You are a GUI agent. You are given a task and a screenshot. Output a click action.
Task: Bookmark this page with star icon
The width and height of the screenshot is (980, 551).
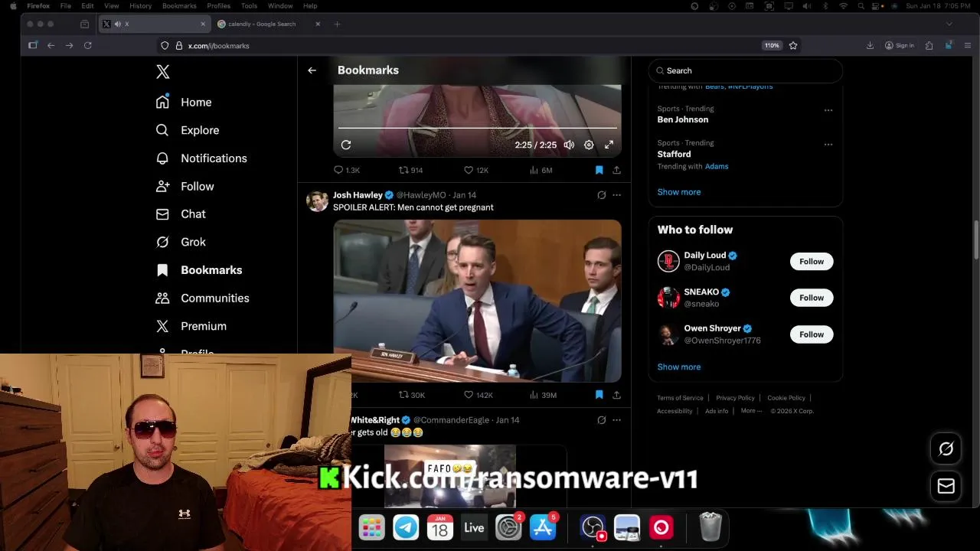pyautogui.click(x=793, y=46)
